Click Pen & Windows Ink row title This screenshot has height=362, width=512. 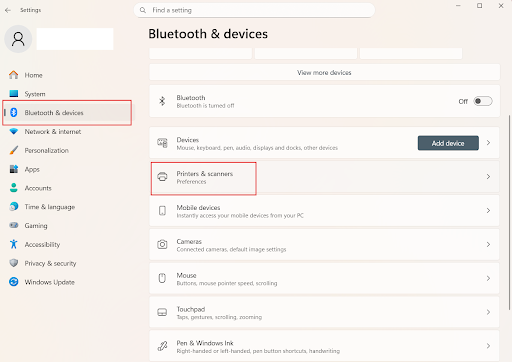click(205, 343)
